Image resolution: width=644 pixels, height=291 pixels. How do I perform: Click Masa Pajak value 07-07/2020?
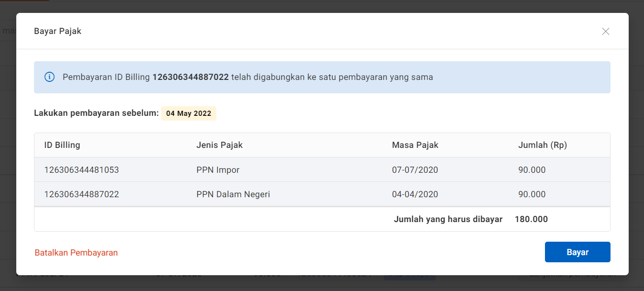pyautogui.click(x=415, y=170)
